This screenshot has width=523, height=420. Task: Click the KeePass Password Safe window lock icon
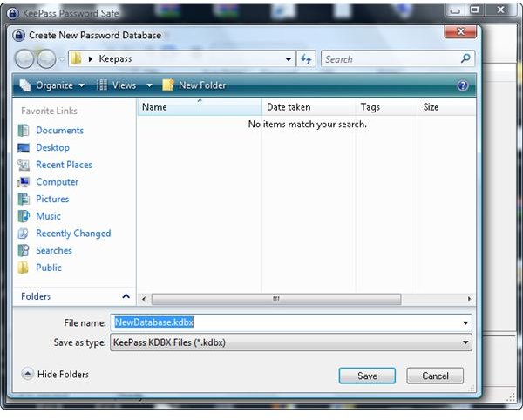click(13, 13)
